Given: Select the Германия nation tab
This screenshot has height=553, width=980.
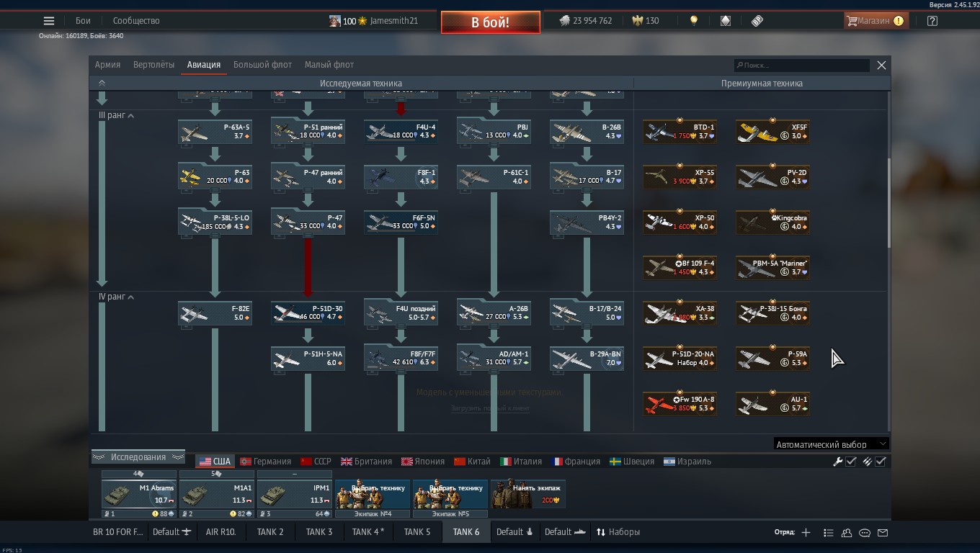Looking at the screenshot, I should (265, 462).
